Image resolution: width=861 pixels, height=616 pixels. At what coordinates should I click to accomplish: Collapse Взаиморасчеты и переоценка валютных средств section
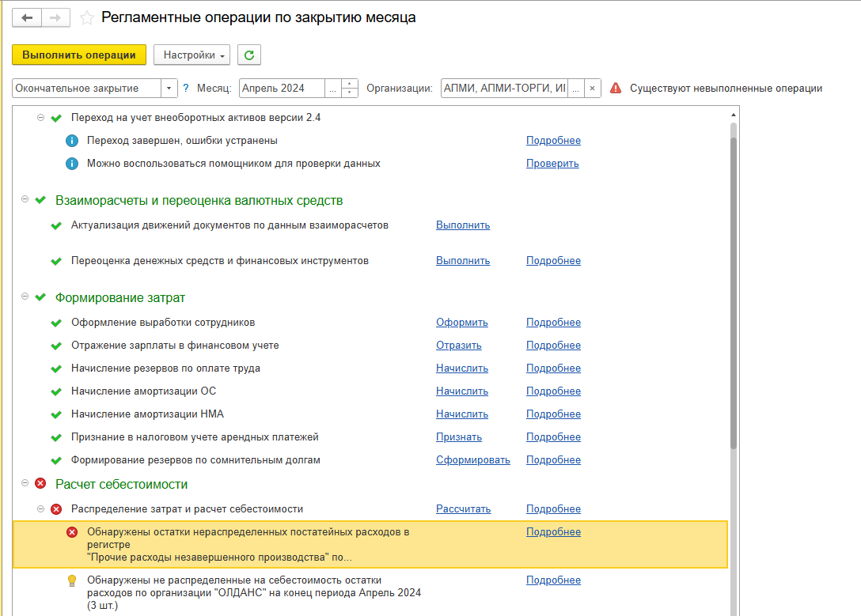click(25, 200)
